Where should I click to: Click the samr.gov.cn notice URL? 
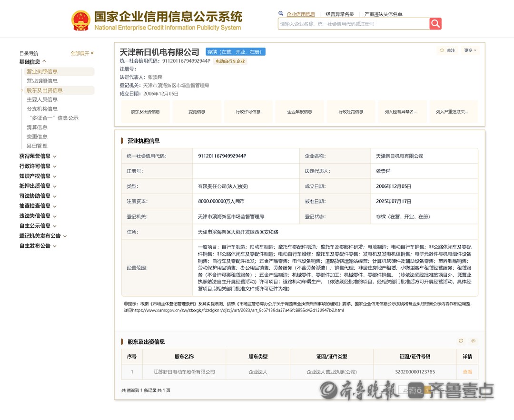click(238, 310)
